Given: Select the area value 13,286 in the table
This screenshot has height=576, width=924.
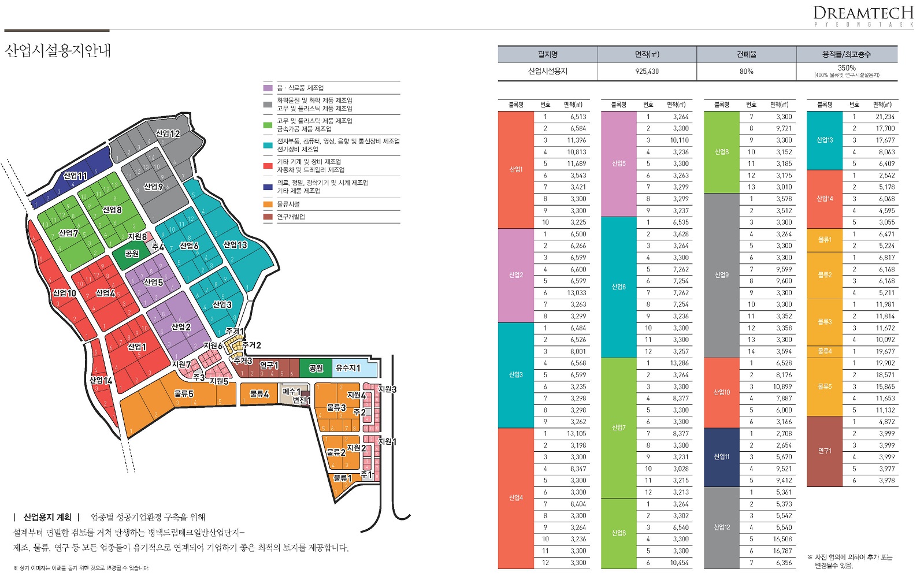Looking at the screenshot, I should click(680, 363).
